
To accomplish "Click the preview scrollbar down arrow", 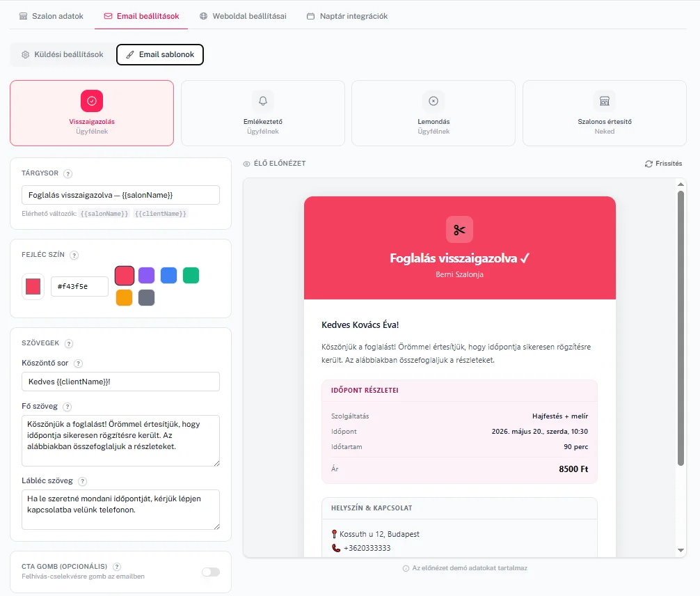I will [681, 550].
